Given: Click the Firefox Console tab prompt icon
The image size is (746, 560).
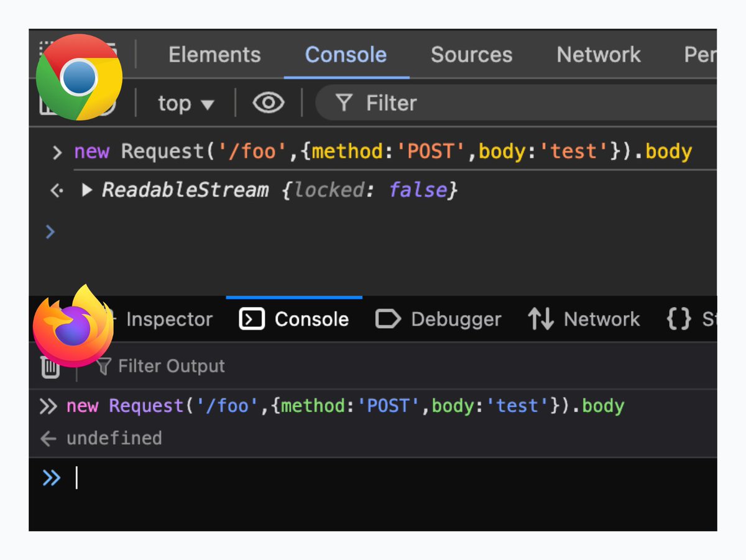Looking at the screenshot, I should [252, 319].
